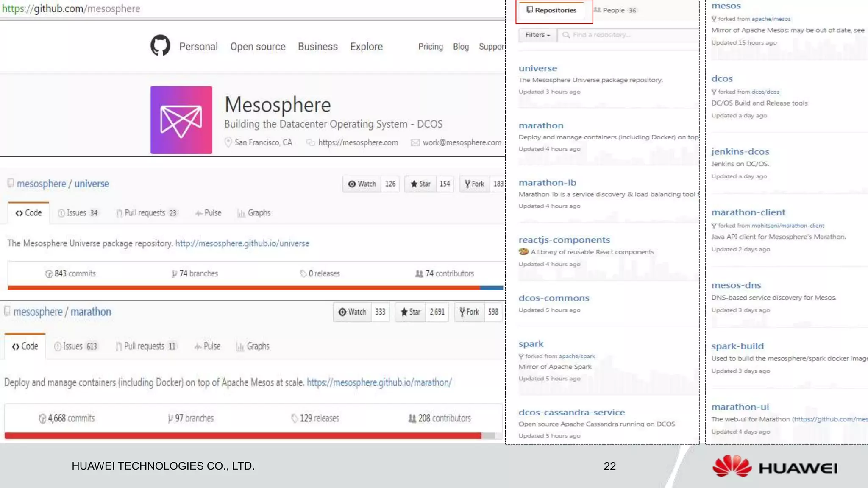
Task: Click the 129 releases tag icon
Action: 295,418
